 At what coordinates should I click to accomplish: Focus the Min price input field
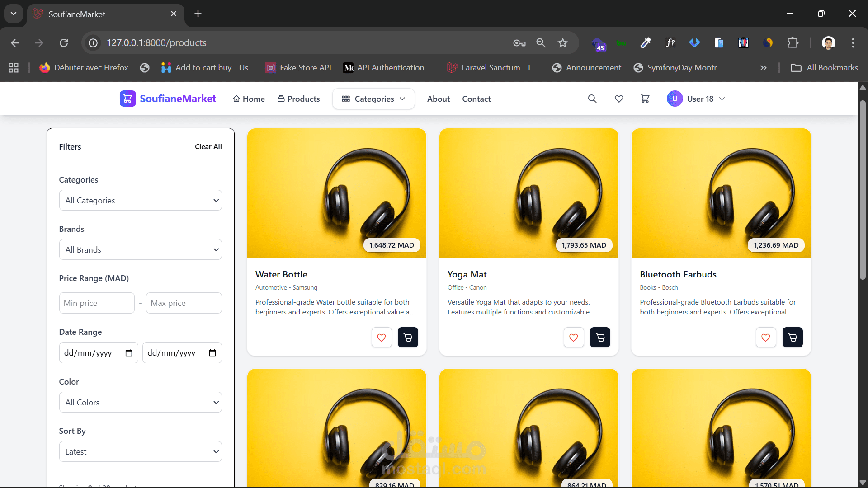pos(97,303)
